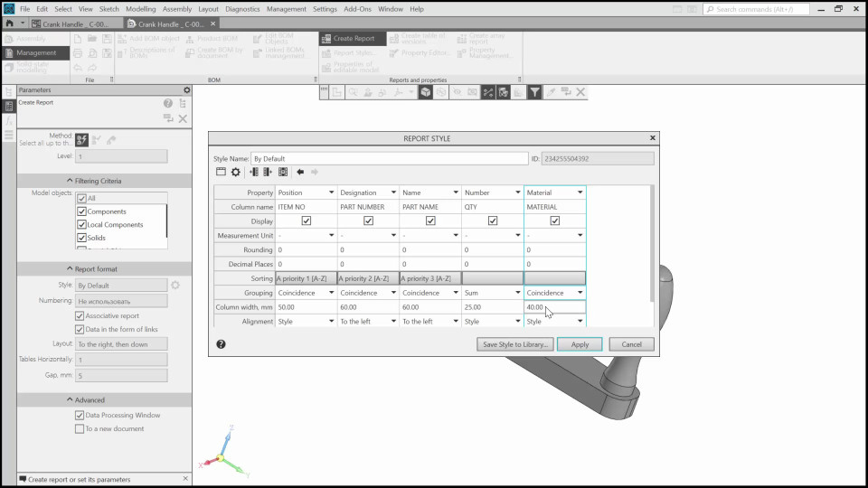Click the filter funnel icon in view toolbar
Viewport: 868px width, 488px height.
535,92
